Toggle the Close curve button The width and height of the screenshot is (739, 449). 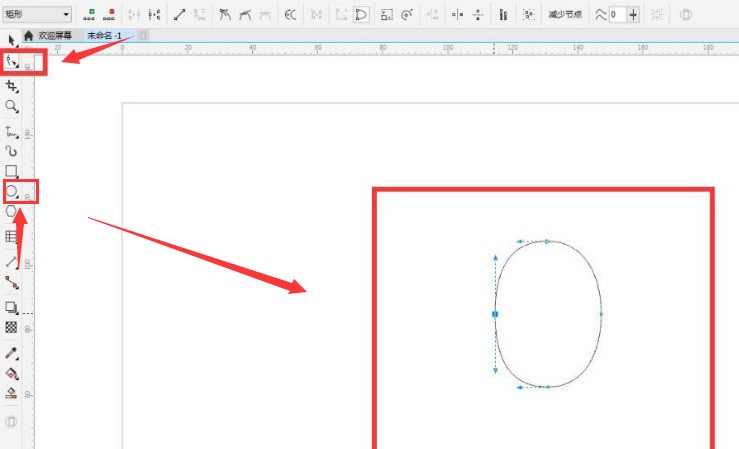361,15
